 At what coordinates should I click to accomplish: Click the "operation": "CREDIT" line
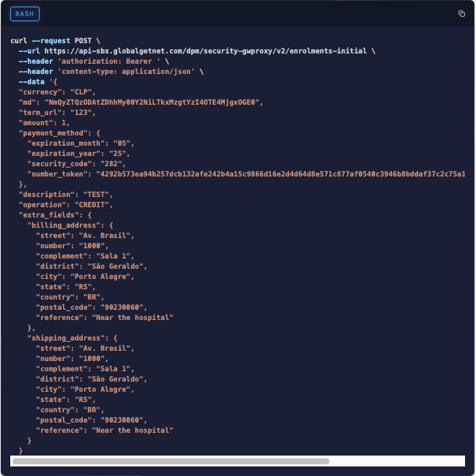pyautogui.click(x=66, y=205)
